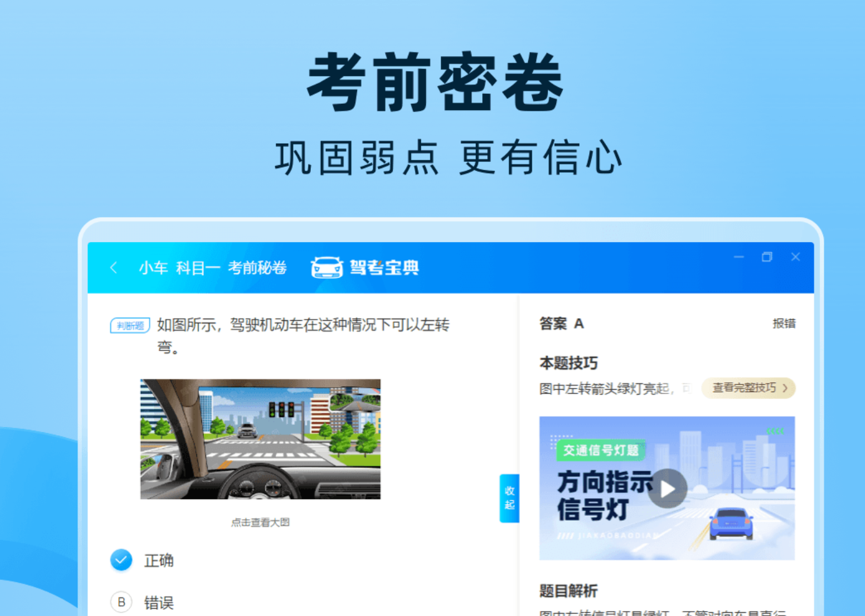Click the 本题技巧 heading
The image size is (865, 616).
click(x=569, y=363)
